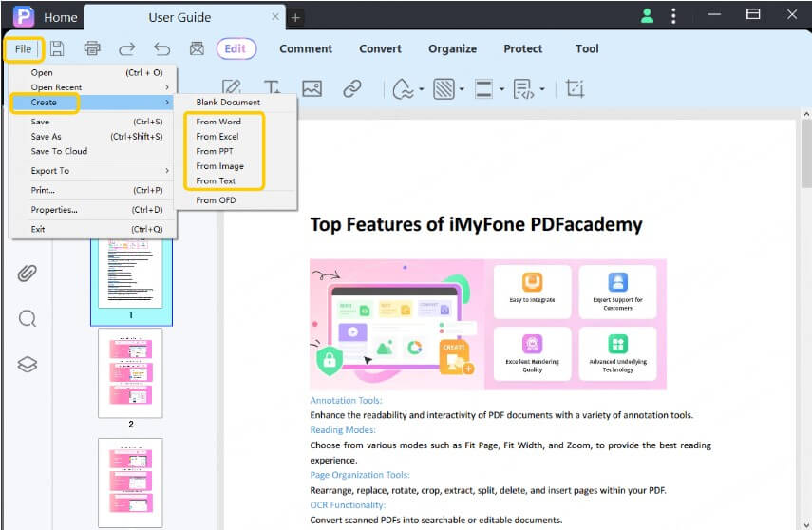This screenshot has height=530, width=812.
Task: Select page 2 thumbnail
Action: (130, 373)
